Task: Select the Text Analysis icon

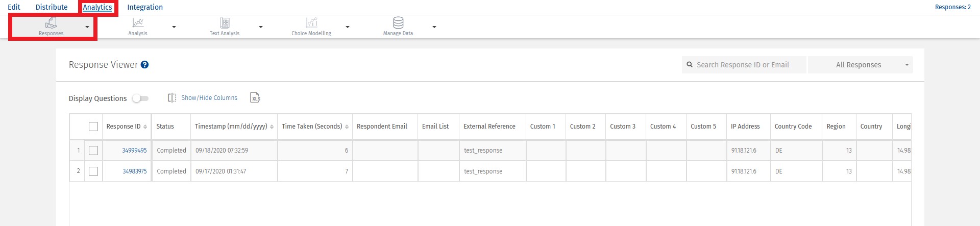Action: coord(225,23)
